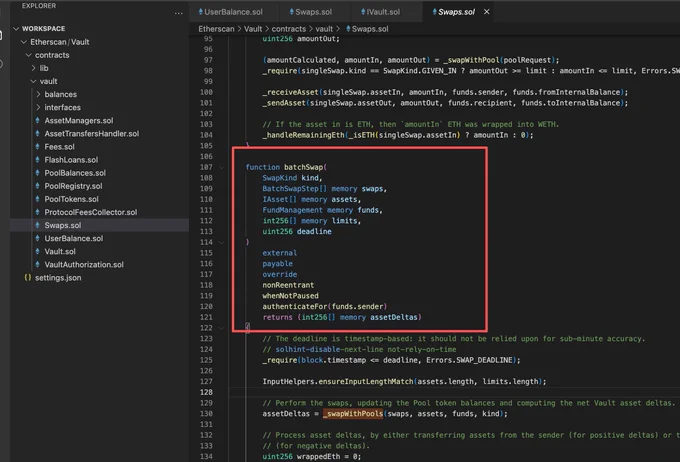Image resolution: width=680 pixels, height=462 pixels.
Task: Click the nonReentrant modifier text
Action: 288,285
